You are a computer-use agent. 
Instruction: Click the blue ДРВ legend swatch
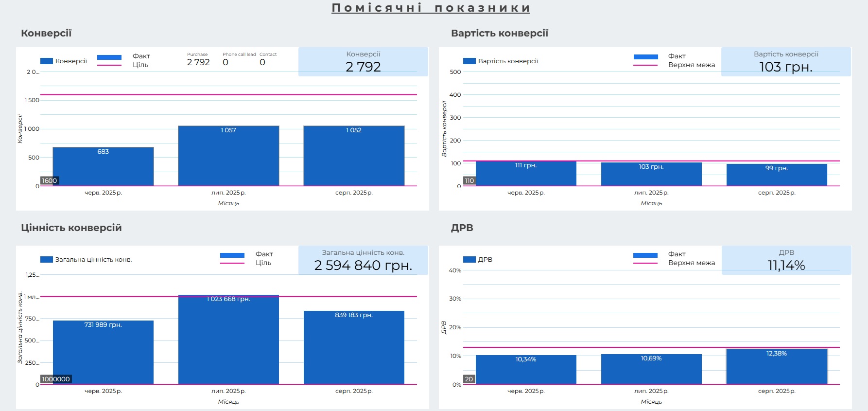[469, 260]
